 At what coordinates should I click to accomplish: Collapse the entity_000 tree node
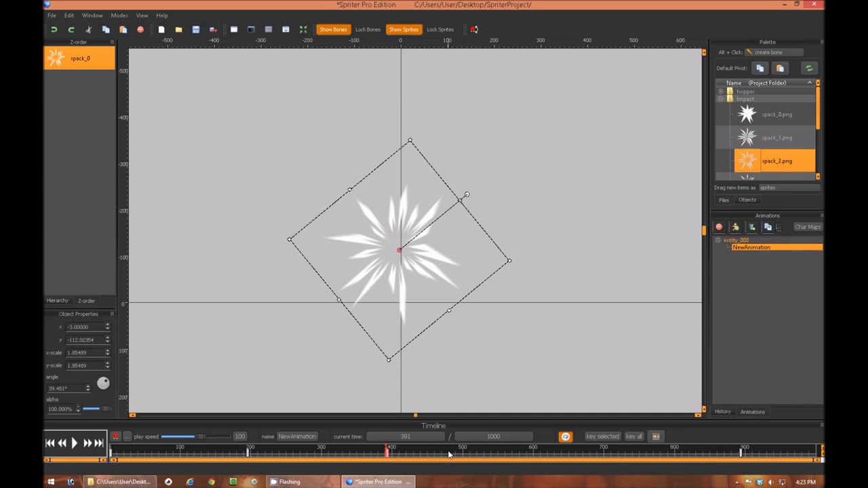718,240
